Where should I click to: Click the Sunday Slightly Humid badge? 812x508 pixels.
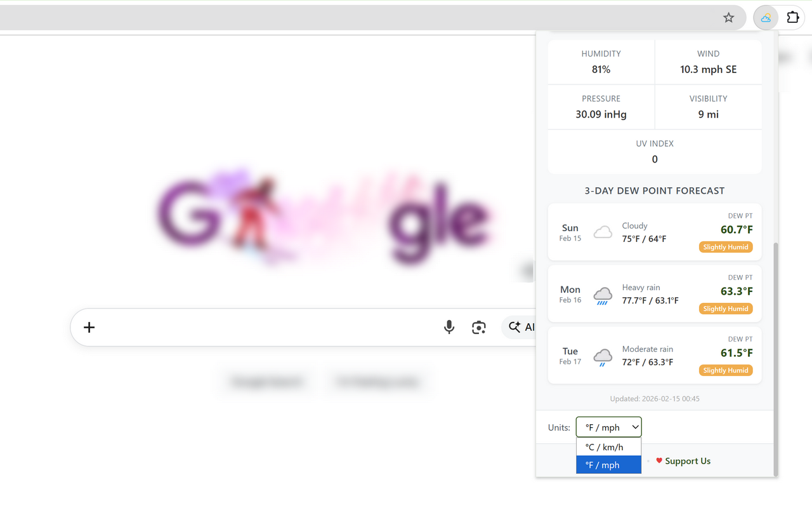coord(726,247)
